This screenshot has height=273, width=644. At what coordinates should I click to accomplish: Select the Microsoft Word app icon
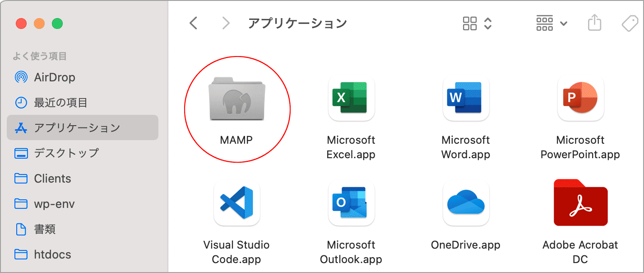[466, 99]
